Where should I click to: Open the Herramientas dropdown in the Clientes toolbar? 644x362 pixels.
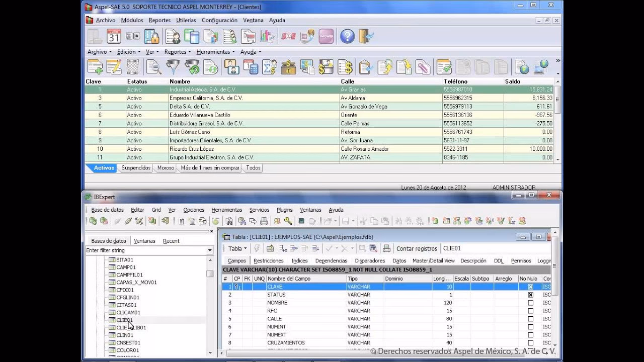215,52
